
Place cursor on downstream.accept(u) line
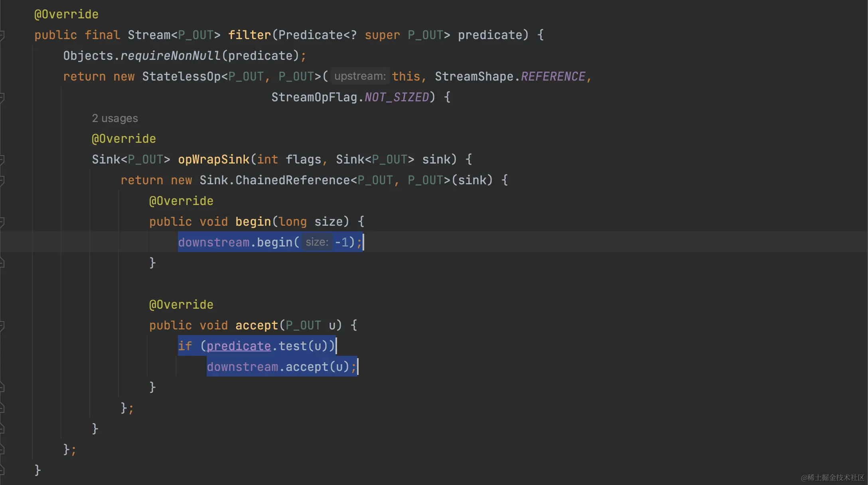pyautogui.click(x=282, y=367)
